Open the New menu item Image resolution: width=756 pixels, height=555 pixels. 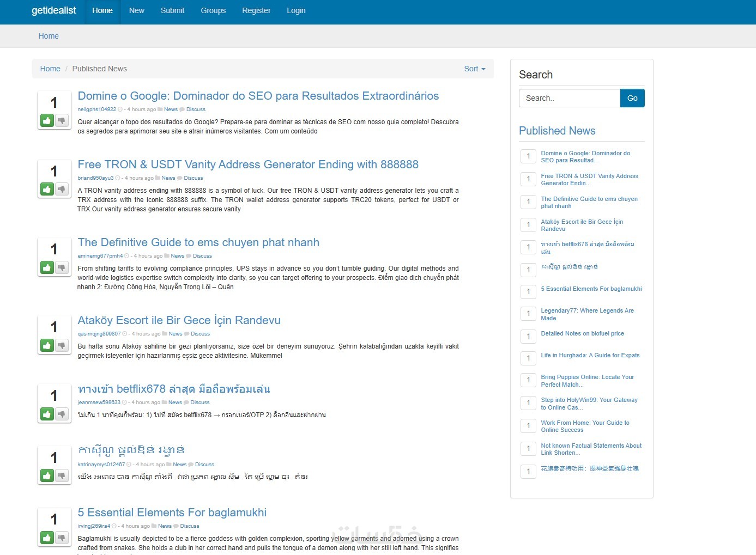137,10
